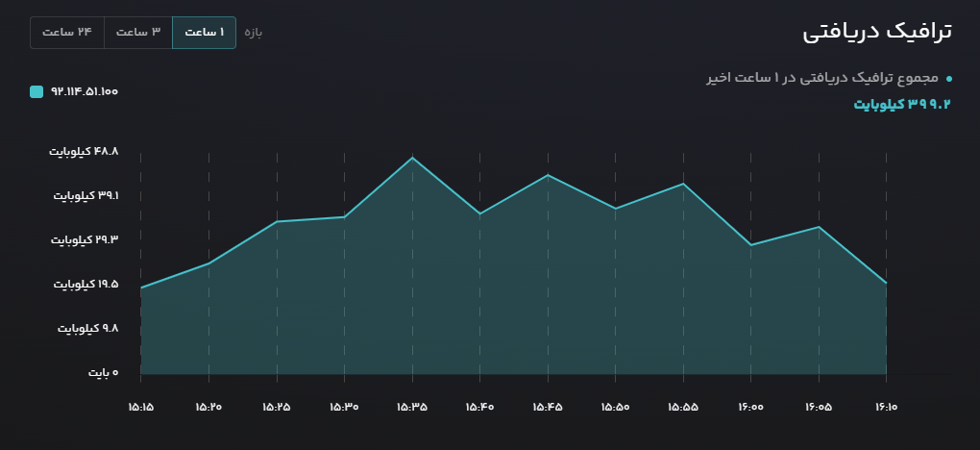Click the بازه range label

253,33
